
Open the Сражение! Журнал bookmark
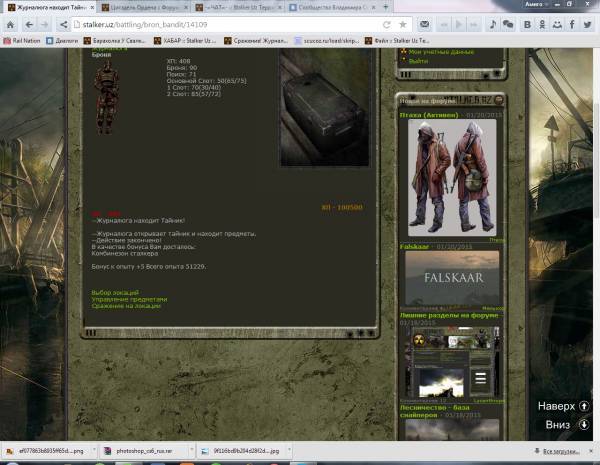pyautogui.click(x=256, y=41)
